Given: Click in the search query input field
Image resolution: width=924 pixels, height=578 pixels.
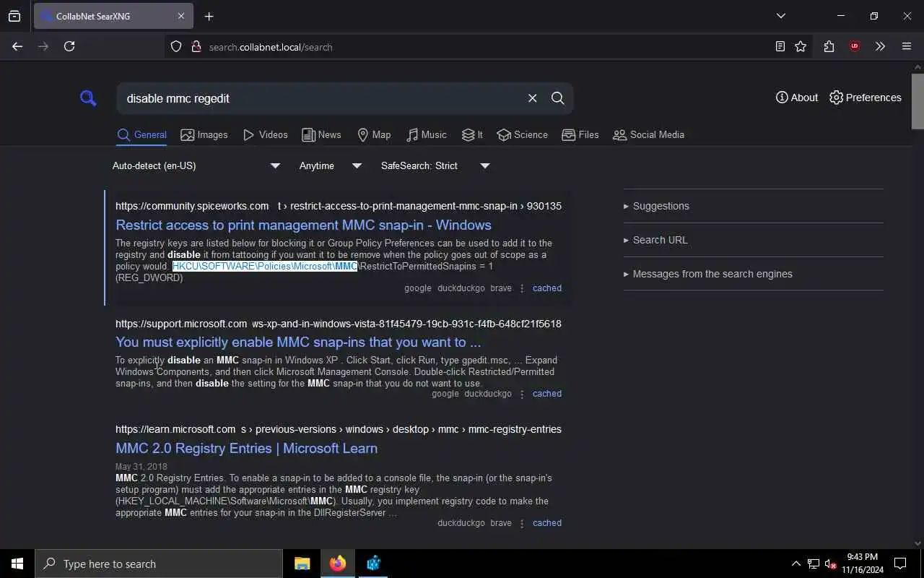Looking at the screenshot, I should tap(321, 98).
